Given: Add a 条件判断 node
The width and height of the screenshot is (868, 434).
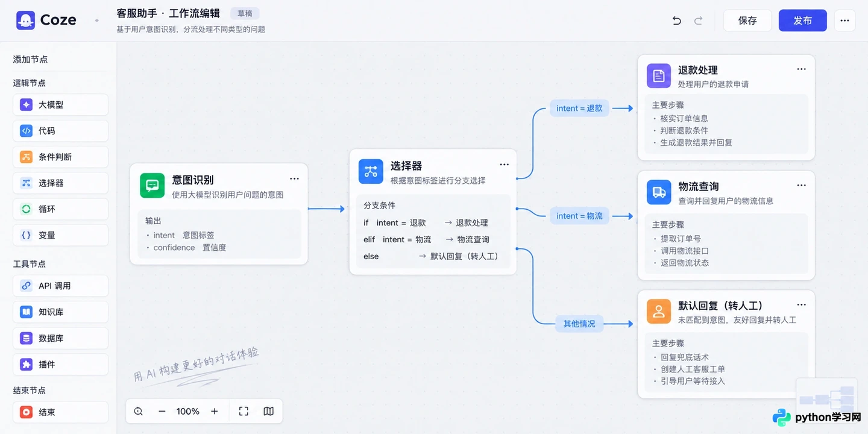Looking at the screenshot, I should coord(60,157).
